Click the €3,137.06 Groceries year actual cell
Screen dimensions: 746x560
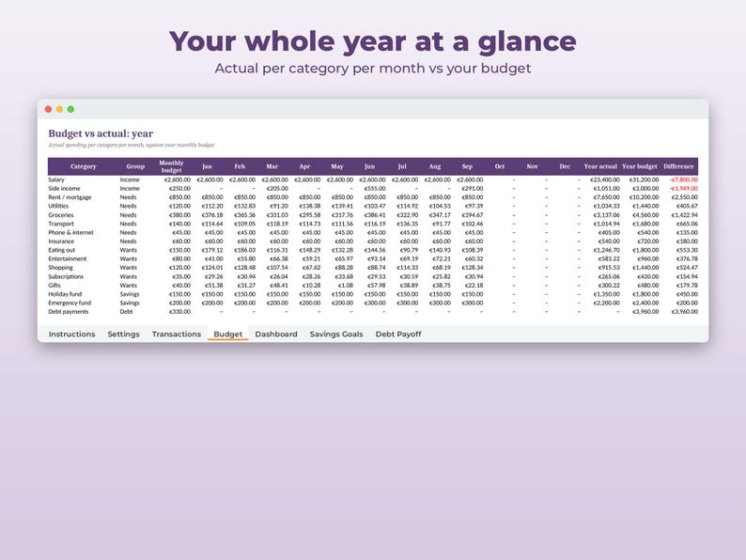[x=607, y=215]
